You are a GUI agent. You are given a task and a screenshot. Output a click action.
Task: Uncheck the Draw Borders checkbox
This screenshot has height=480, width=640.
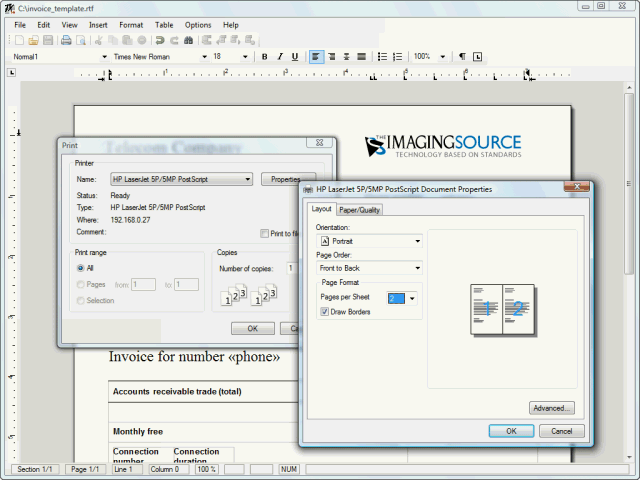tap(324, 312)
